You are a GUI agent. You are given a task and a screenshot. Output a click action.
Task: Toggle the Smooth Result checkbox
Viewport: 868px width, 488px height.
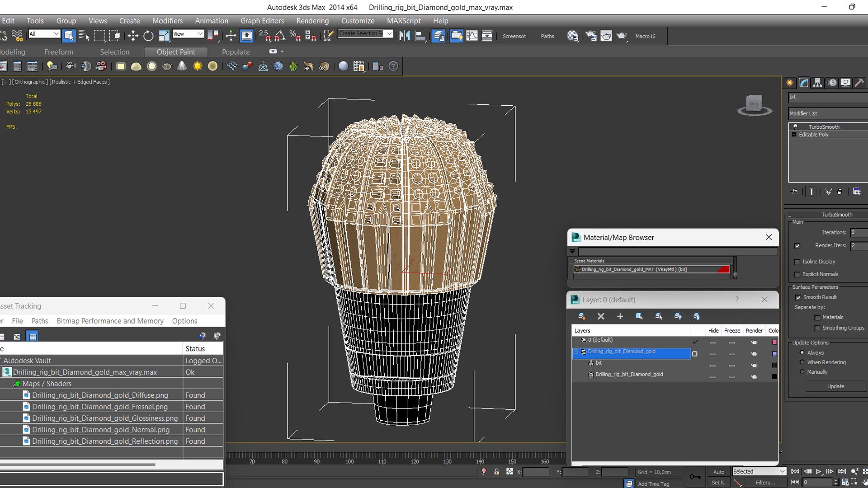point(798,297)
